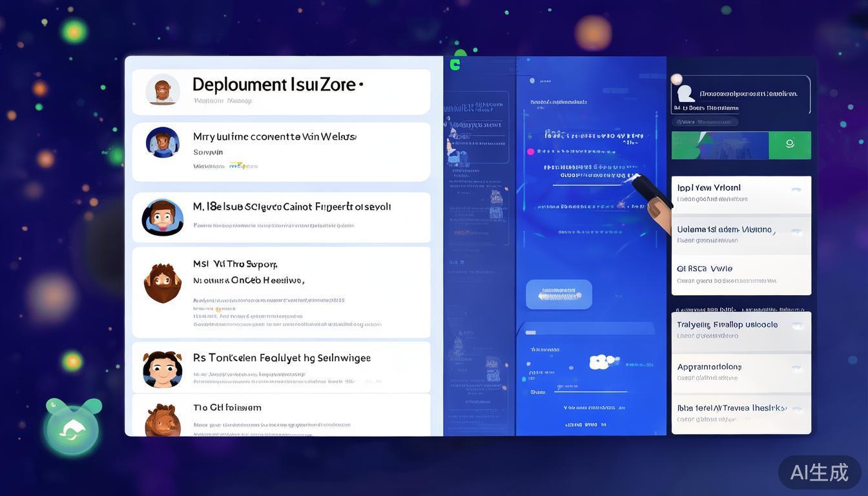Toggle the switch on Uolema row
The image size is (868, 496).
pyautogui.click(x=796, y=231)
